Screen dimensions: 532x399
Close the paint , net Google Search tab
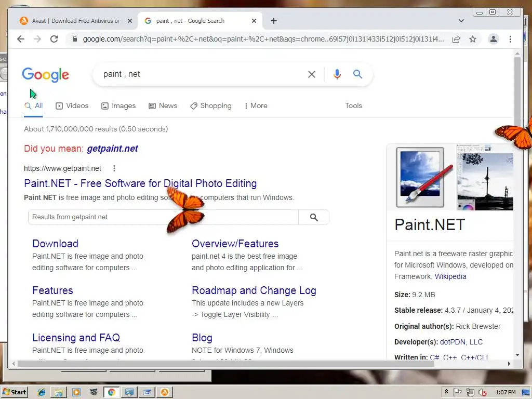pos(254,21)
